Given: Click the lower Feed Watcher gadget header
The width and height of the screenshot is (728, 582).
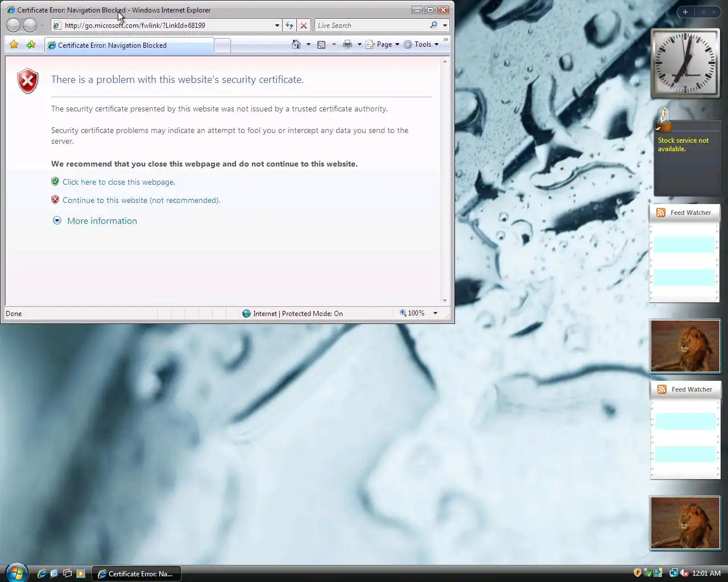Looking at the screenshot, I should pos(686,389).
